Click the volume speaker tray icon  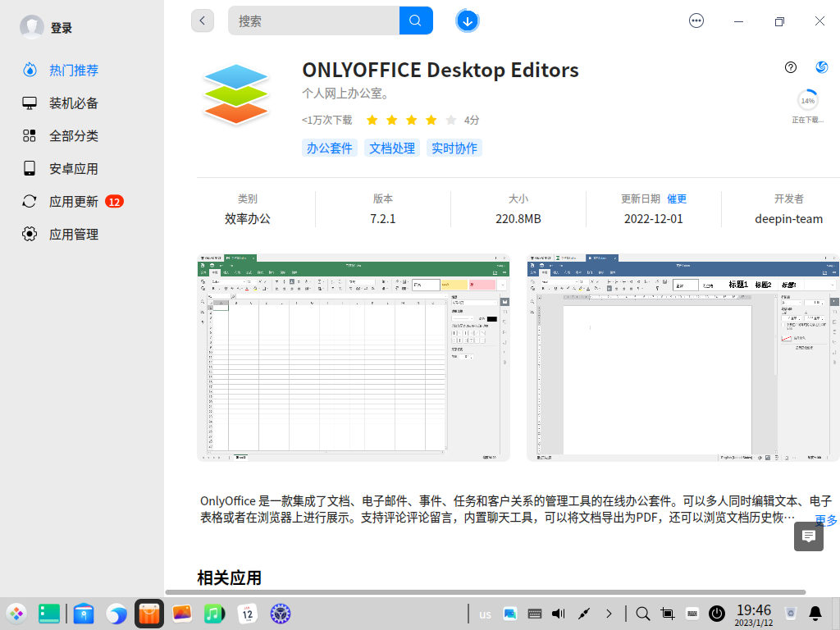point(558,614)
